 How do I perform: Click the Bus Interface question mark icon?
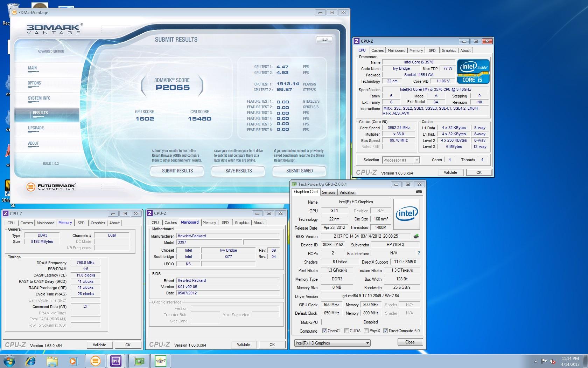pyautogui.click(x=419, y=253)
